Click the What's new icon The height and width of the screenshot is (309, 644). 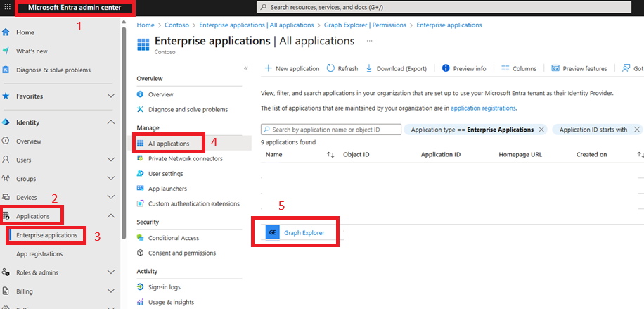pyautogui.click(x=6, y=51)
